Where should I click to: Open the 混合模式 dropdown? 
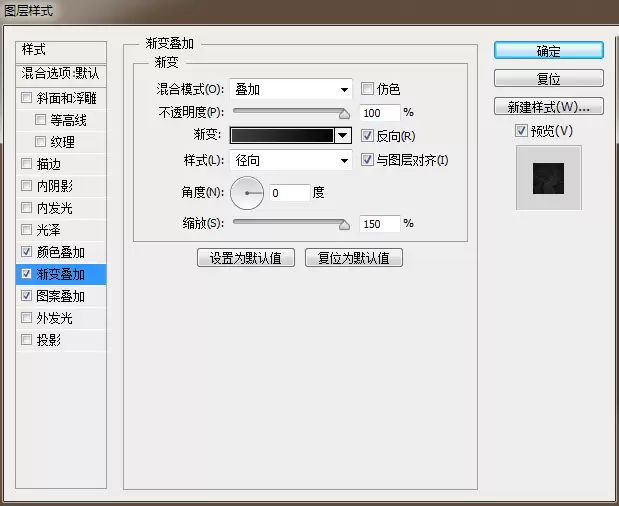[x=291, y=89]
